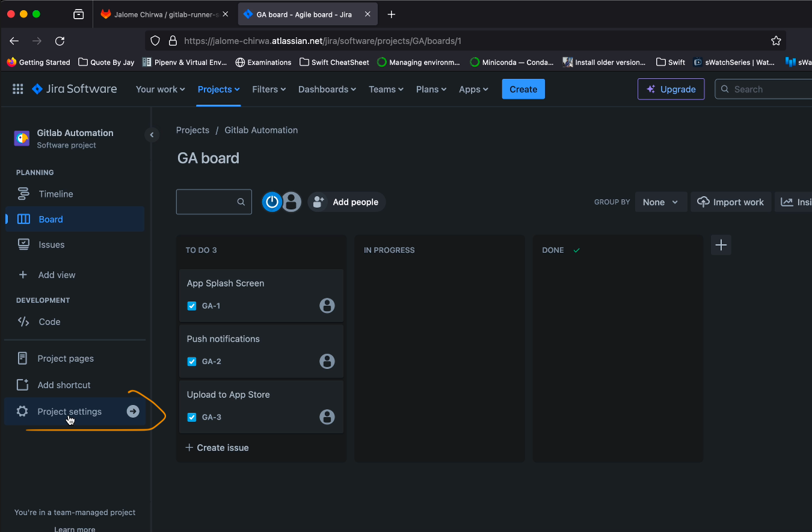Click the Gitlab Automation project avatar
This screenshot has width=812, height=532.
click(x=22, y=138)
